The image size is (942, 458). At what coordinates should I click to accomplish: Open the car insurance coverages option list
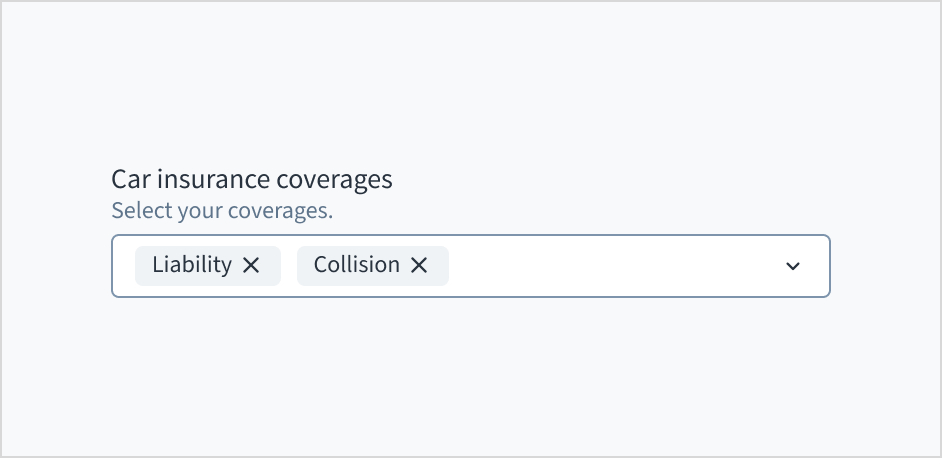(793, 266)
